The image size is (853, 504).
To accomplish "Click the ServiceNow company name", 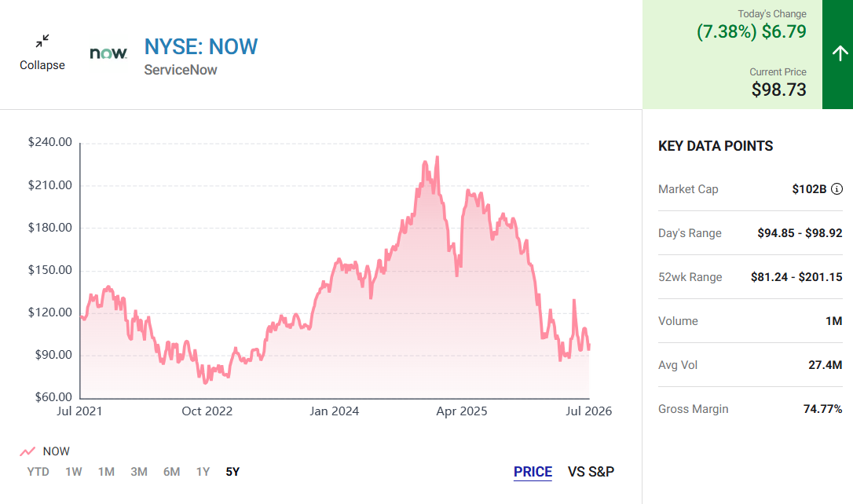I will click(181, 70).
